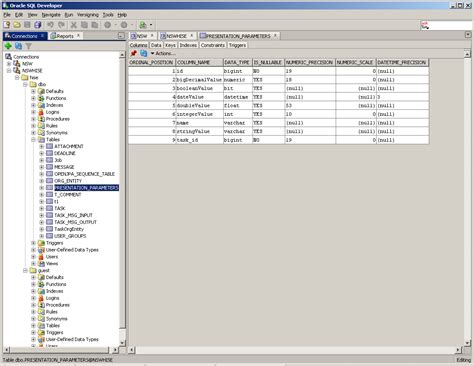Viewport: 474px width, 366px height.
Task: Open the Tools menu
Action: click(x=108, y=15)
